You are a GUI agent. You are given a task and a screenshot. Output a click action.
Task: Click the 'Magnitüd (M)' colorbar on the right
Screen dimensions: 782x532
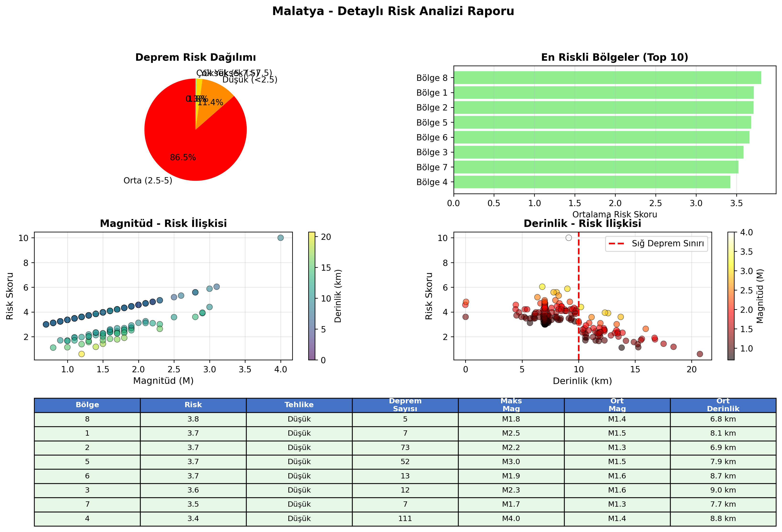point(731,296)
